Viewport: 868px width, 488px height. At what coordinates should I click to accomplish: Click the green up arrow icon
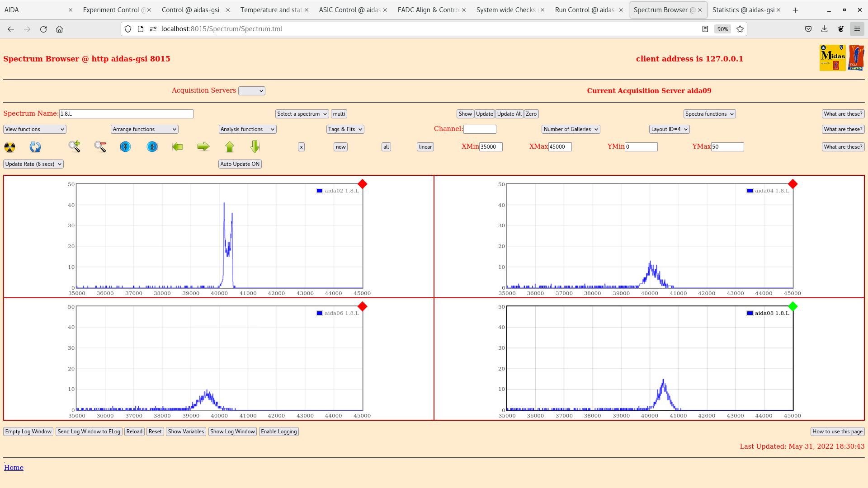coord(230,146)
